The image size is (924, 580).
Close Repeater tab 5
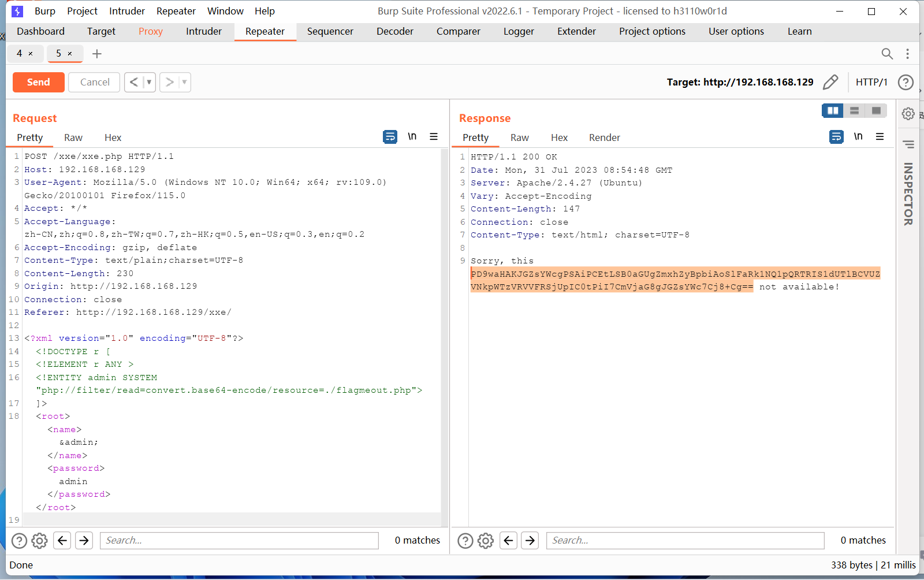(70, 54)
